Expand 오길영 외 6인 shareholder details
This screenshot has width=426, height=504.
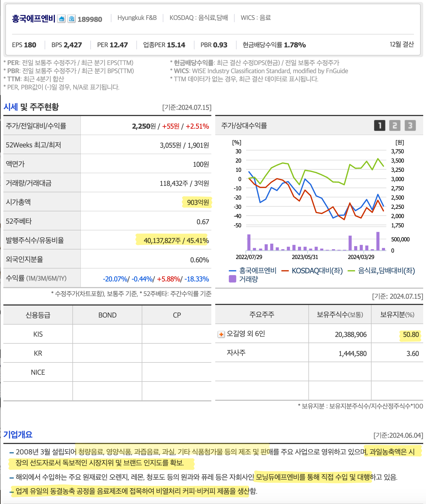(x=221, y=334)
